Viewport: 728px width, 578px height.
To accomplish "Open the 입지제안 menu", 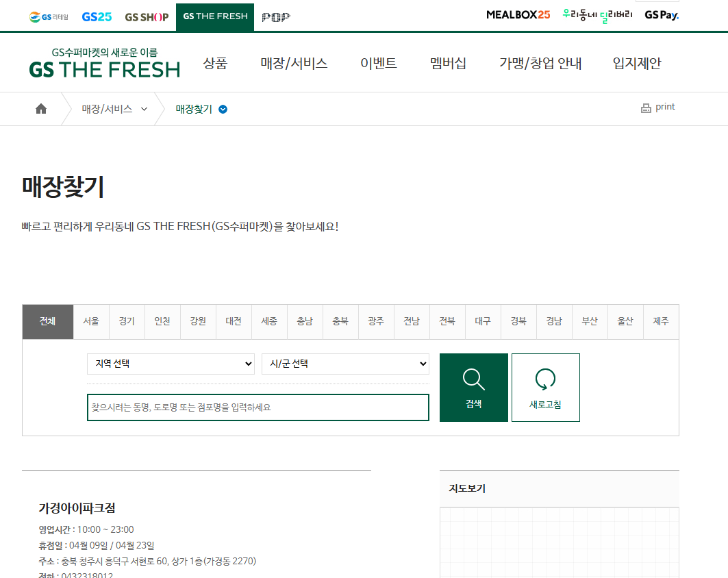I will click(x=637, y=63).
